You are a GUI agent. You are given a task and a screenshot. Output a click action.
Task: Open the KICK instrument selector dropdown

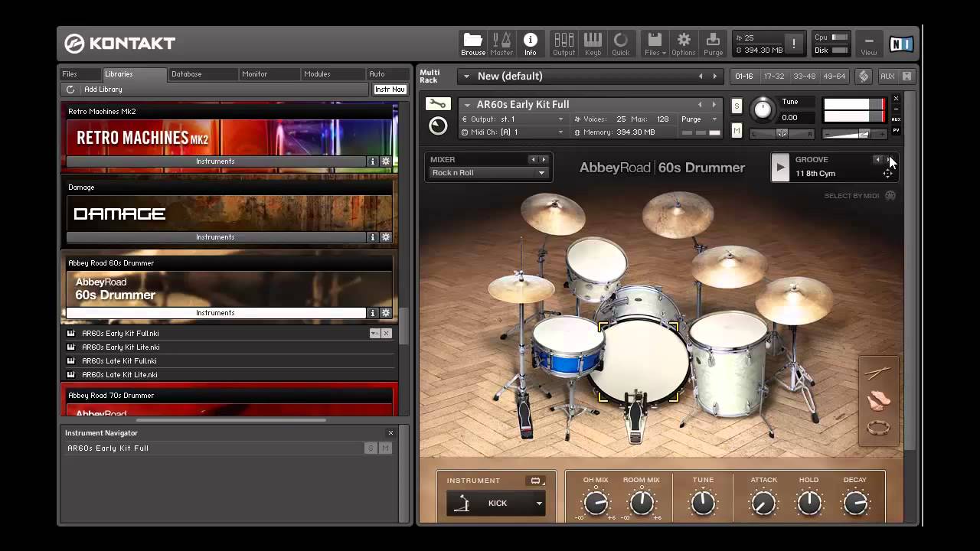[x=496, y=504]
